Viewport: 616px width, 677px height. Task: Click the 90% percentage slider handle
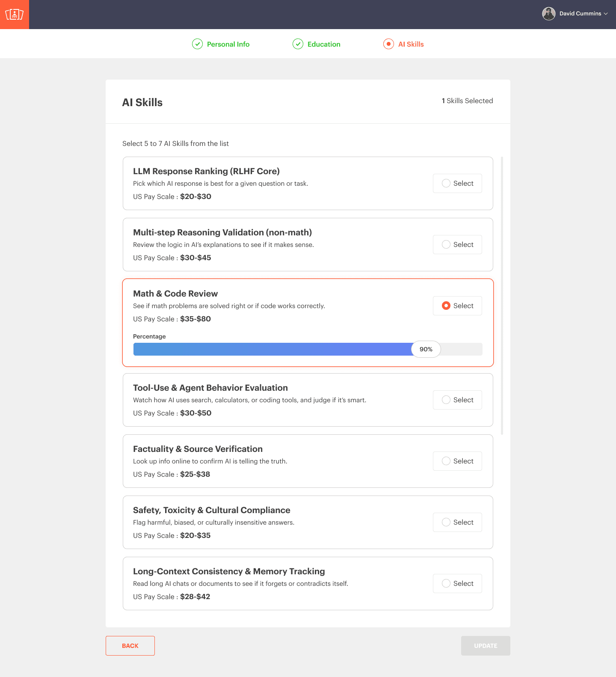(x=426, y=349)
